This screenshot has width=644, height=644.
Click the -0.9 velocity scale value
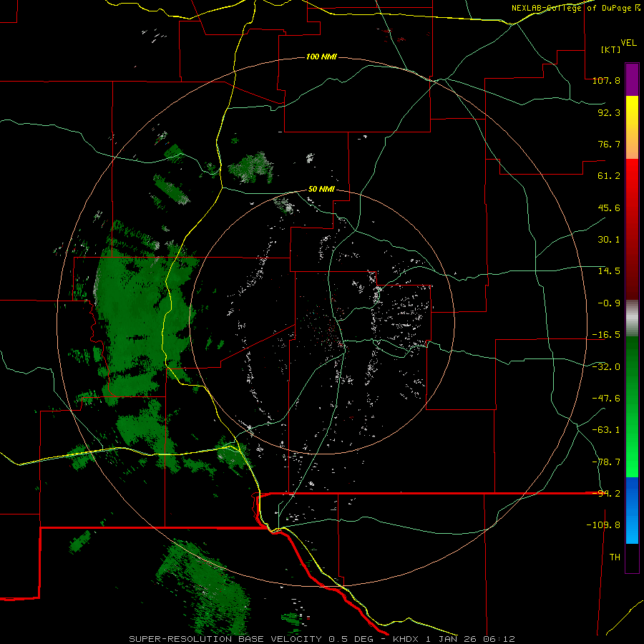pyautogui.click(x=609, y=303)
